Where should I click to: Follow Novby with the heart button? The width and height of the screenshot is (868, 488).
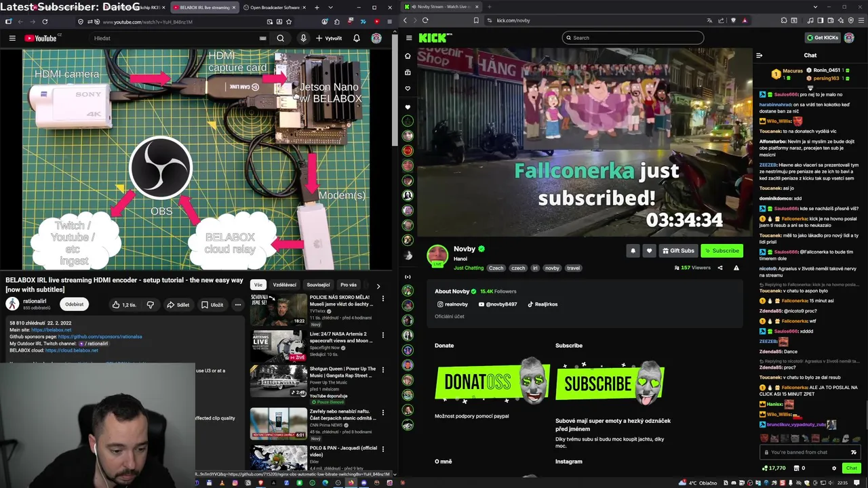tap(649, 251)
